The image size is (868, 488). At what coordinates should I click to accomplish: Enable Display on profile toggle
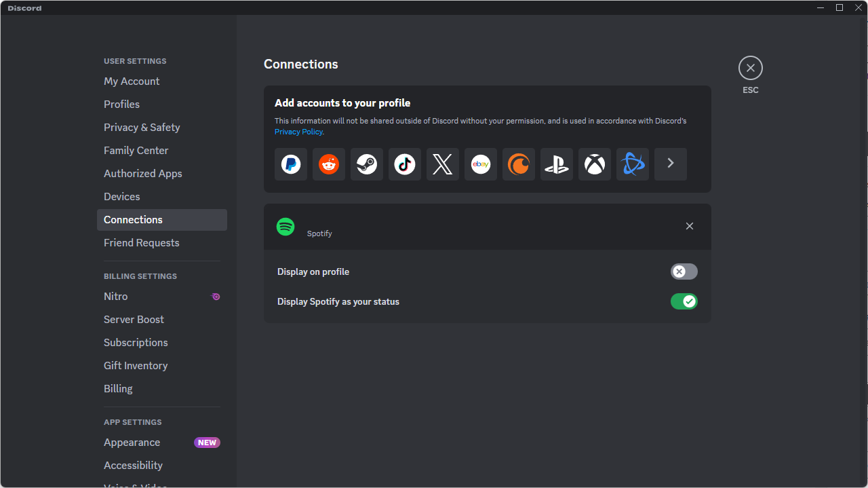pyautogui.click(x=684, y=271)
